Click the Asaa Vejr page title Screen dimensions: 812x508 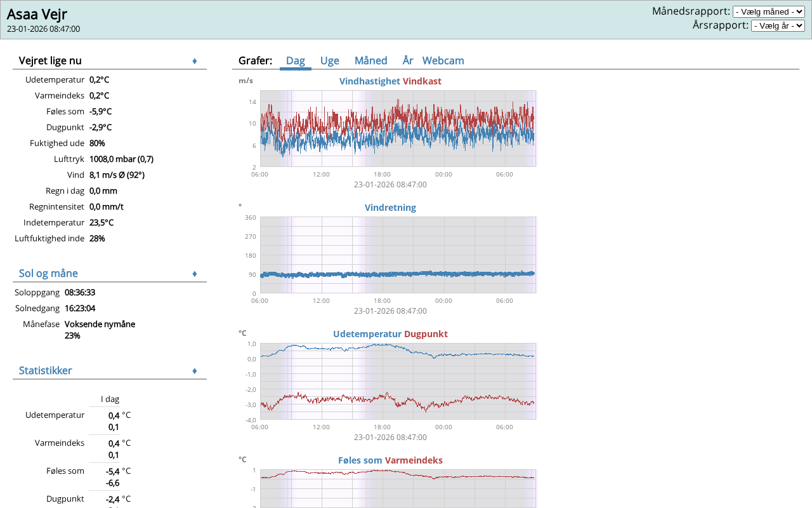pyautogui.click(x=37, y=14)
